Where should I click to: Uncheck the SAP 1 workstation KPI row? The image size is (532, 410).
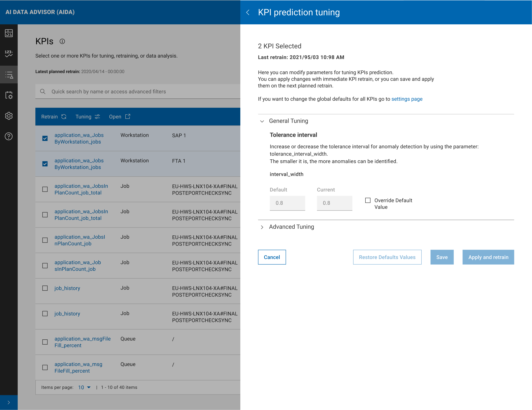point(45,138)
